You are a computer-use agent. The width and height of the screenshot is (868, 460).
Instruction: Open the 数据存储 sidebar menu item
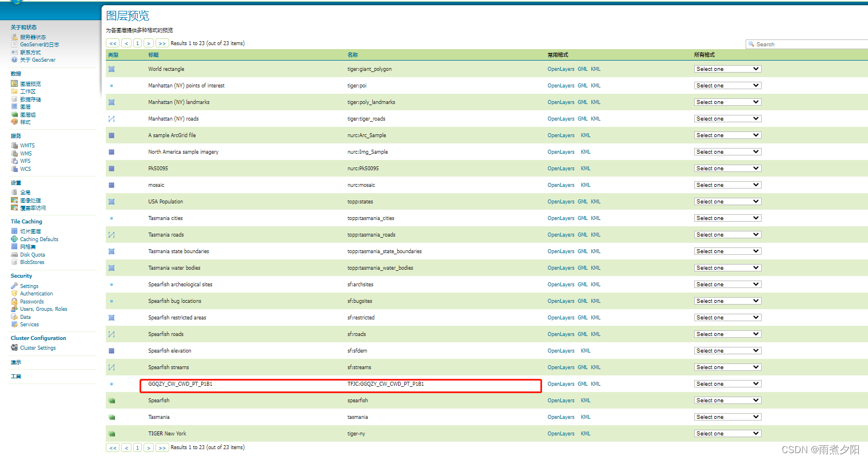click(x=30, y=99)
